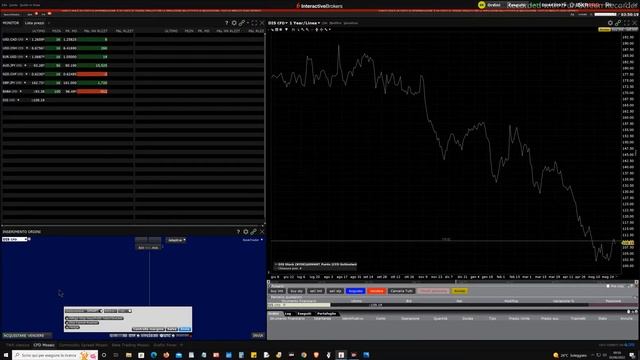Toggle the checkbox in the chart buttons bar

(x=608, y=286)
